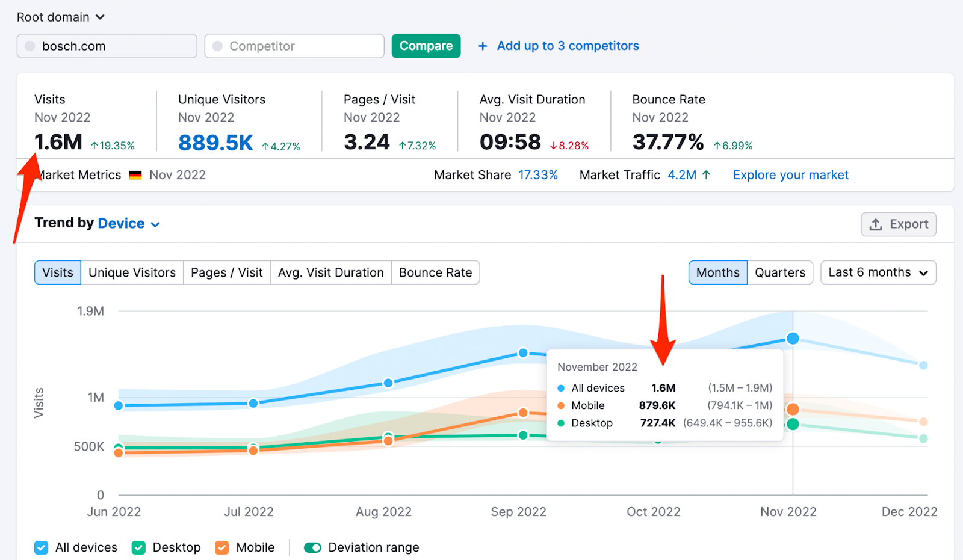Open the Trend by Device dropdown
963x560 pixels.
click(129, 224)
